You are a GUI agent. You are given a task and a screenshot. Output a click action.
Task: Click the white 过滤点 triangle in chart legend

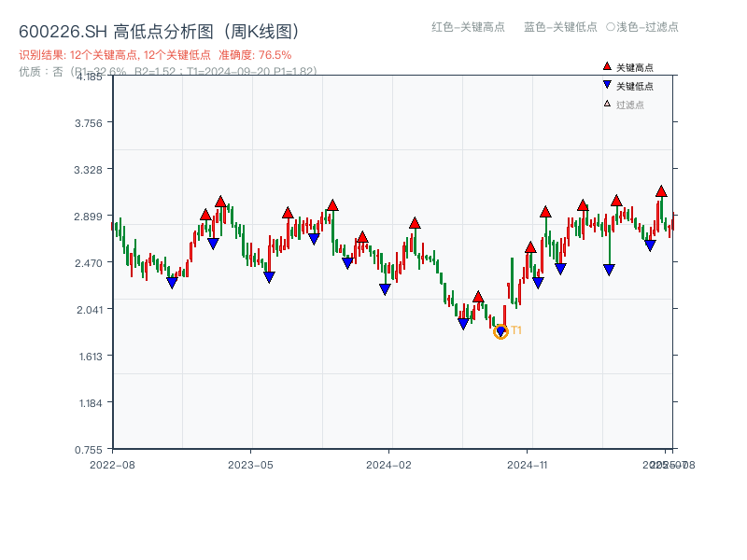pyautogui.click(x=607, y=104)
